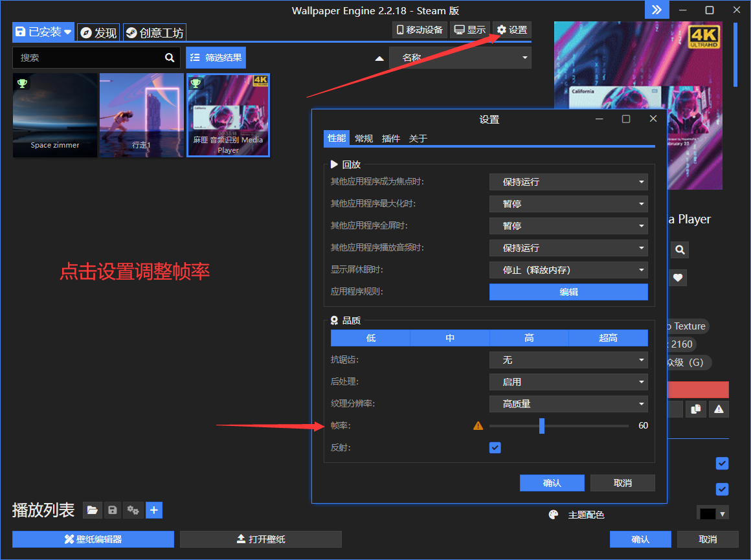Open playlist settings gears icon
The width and height of the screenshot is (751, 560).
[133, 510]
